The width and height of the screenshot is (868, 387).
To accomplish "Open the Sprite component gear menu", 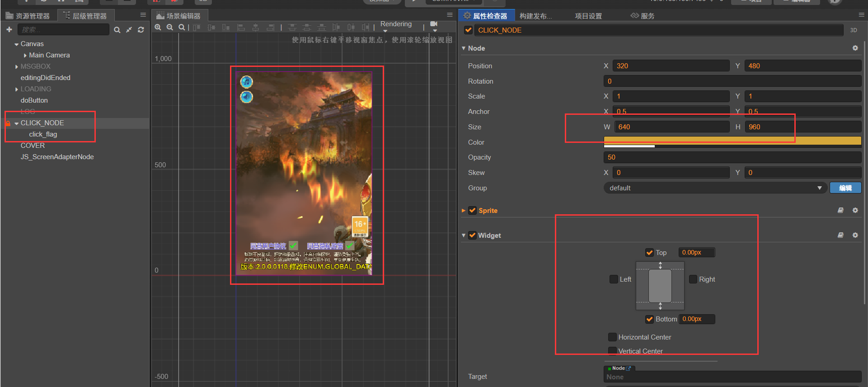I will click(x=855, y=210).
